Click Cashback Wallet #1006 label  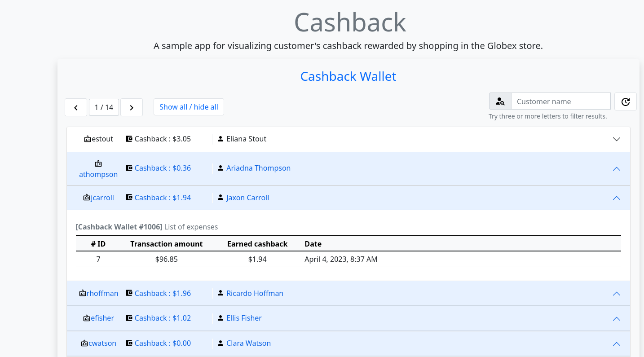coord(119,227)
